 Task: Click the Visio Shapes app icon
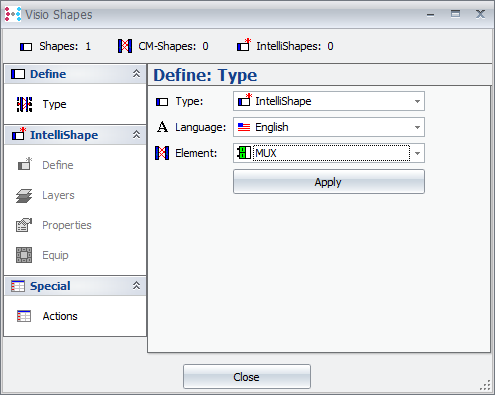(x=13, y=14)
